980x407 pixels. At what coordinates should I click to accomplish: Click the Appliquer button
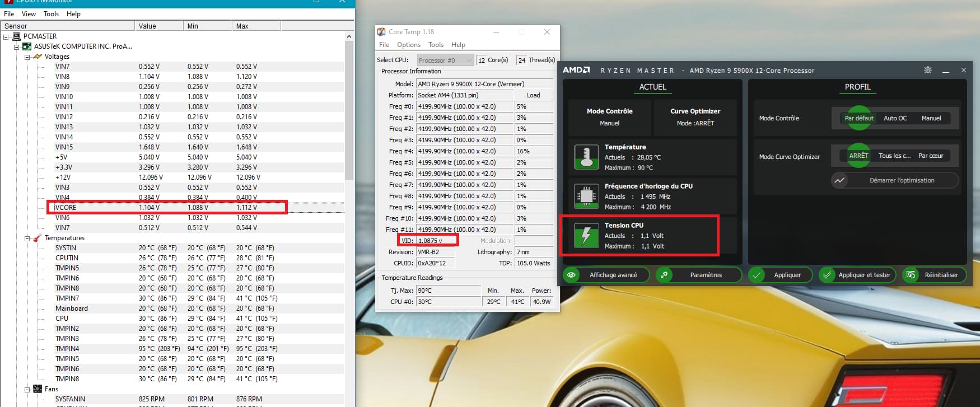point(781,275)
